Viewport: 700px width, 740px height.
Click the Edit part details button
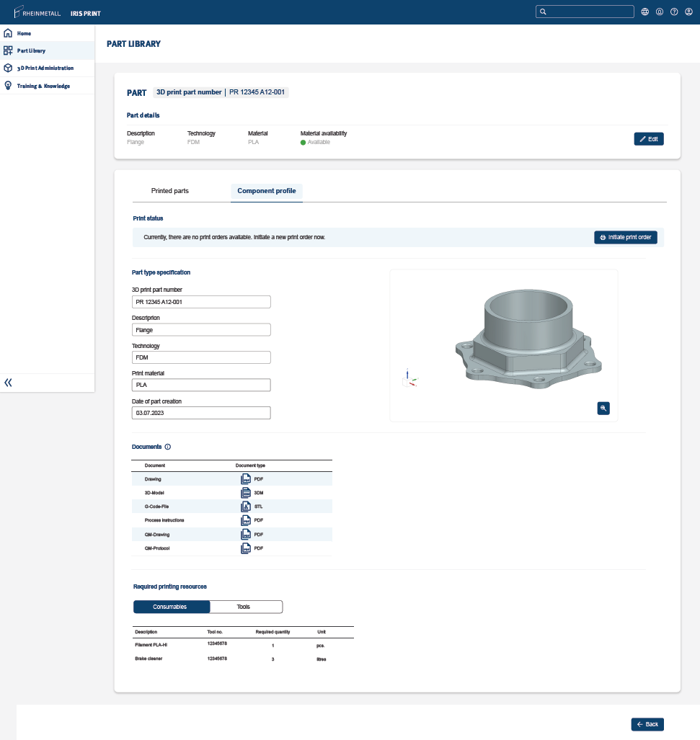pyautogui.click(x=648, y=139)
